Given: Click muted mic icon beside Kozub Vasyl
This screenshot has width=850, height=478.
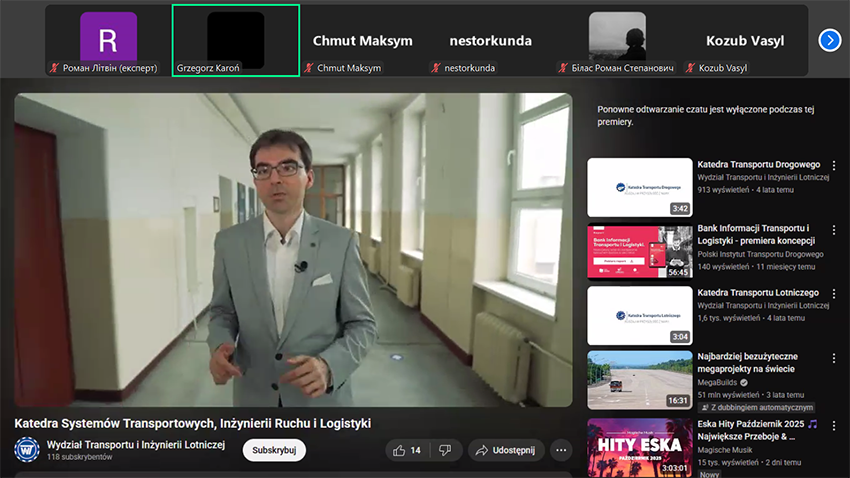Looking at the screenshot, I should pos(691,68).
